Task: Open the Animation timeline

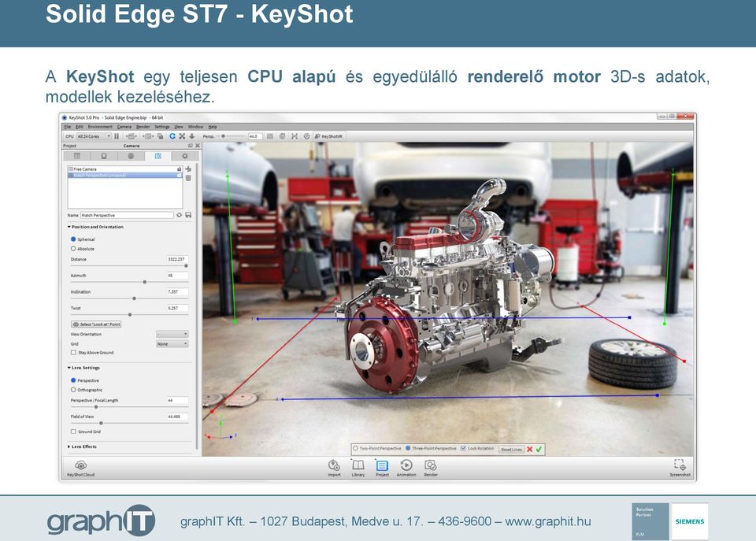Action: (406, 469)
